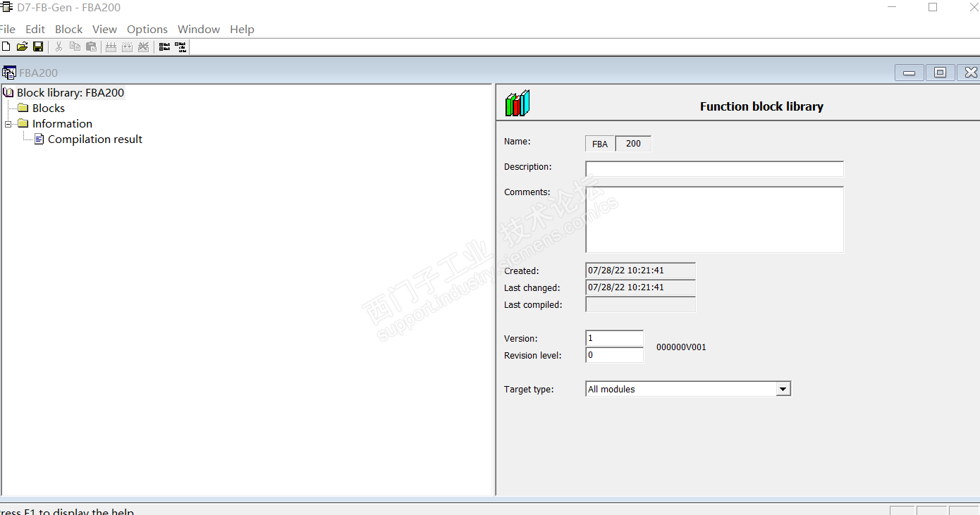Click into the Comments text area
Viewport: 980px width, 515px height.
(x=714, y=219)
